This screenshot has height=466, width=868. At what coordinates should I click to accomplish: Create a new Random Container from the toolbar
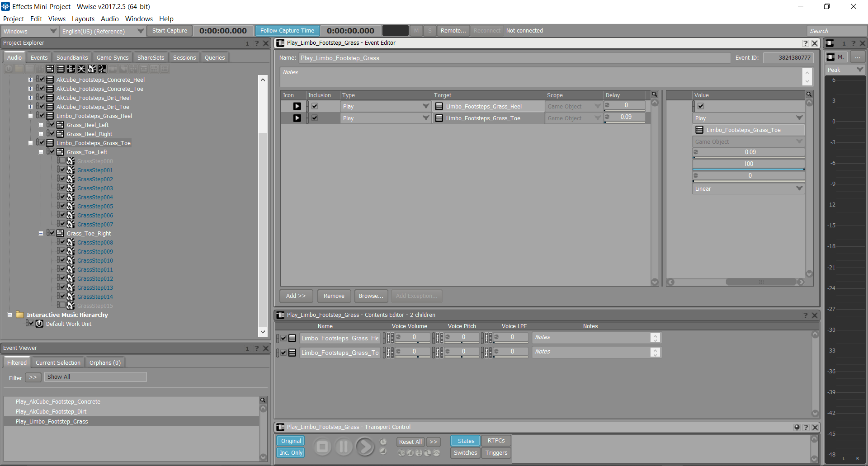[x=50, y=69]
